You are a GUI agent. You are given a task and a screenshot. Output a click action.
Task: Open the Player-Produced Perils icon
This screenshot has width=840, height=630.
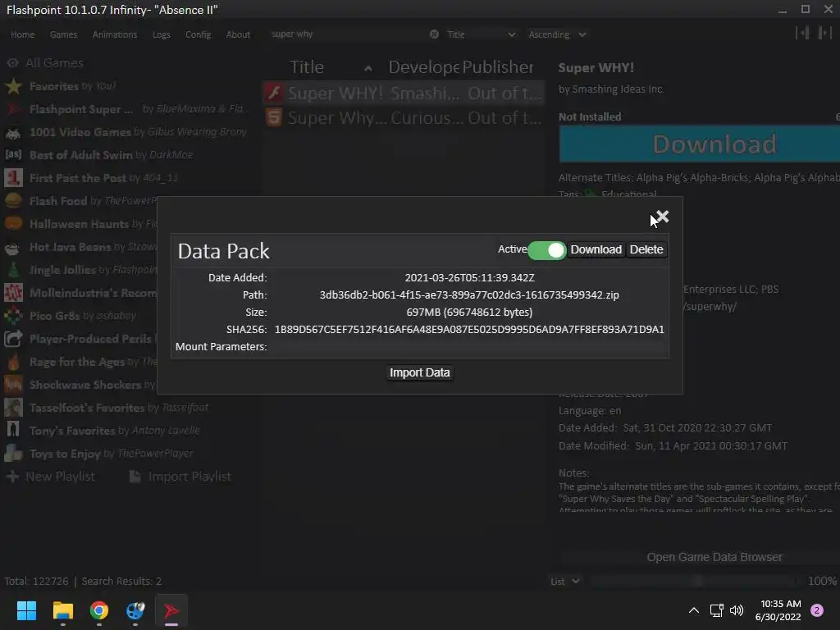pyautogui.click(x=13, y=339)
